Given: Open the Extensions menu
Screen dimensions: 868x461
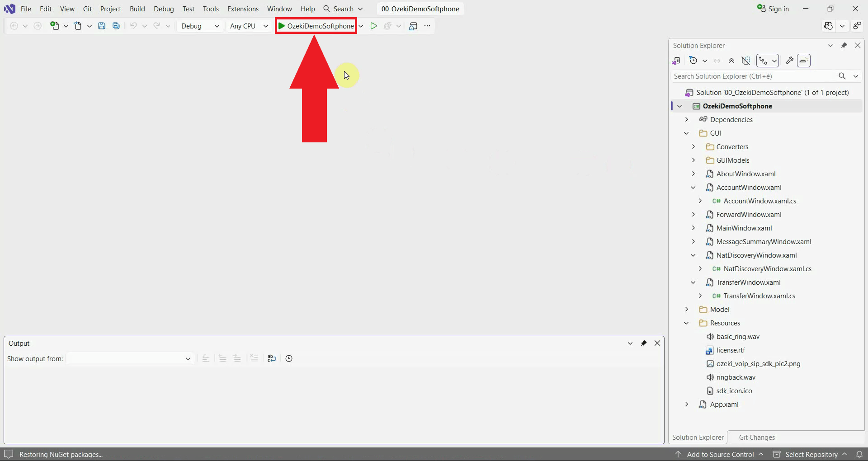Looking at the screenshot, I should (x=243, y=9).
